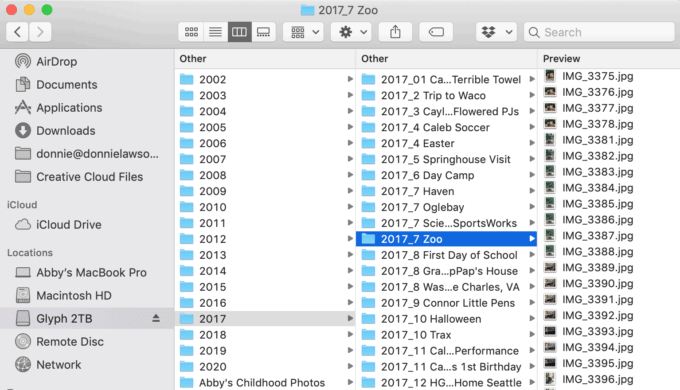The width and height of the screenshot is (680, 390).
Task: Open the donnie@donnielawso... sidebar folder
Action: pyautogui.click(x=87, y=154)
